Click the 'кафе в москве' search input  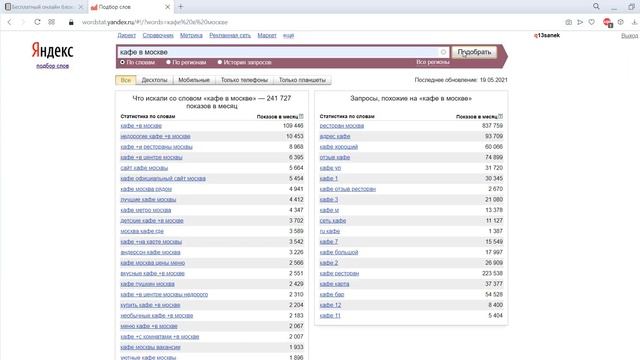[278, 52]
